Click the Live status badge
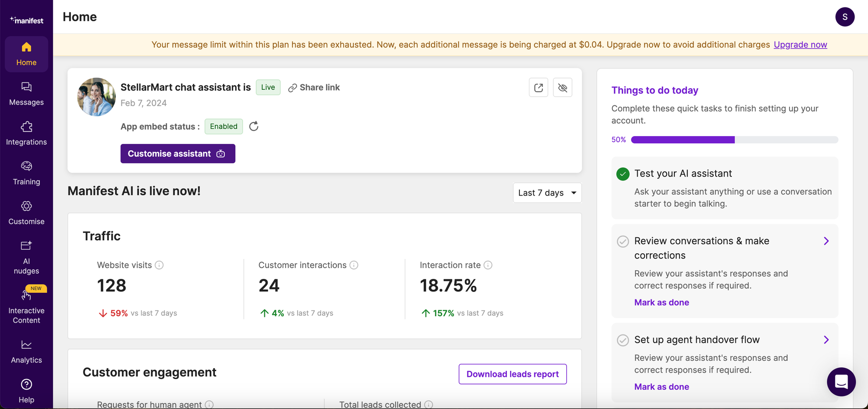The image size is (868, 409). [268, 87]
